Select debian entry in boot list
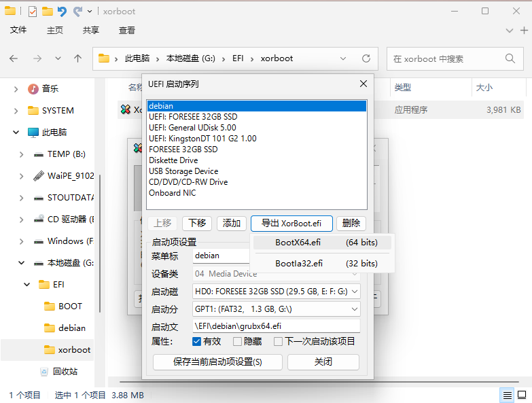 [x=257, y=106]
